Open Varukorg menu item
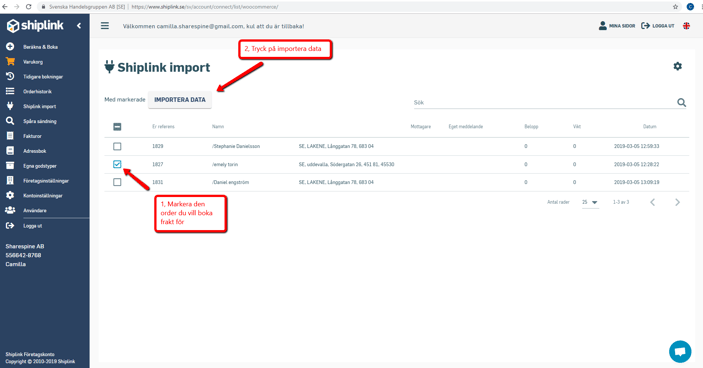Screen dimensions: 703x368 [33, 62]
